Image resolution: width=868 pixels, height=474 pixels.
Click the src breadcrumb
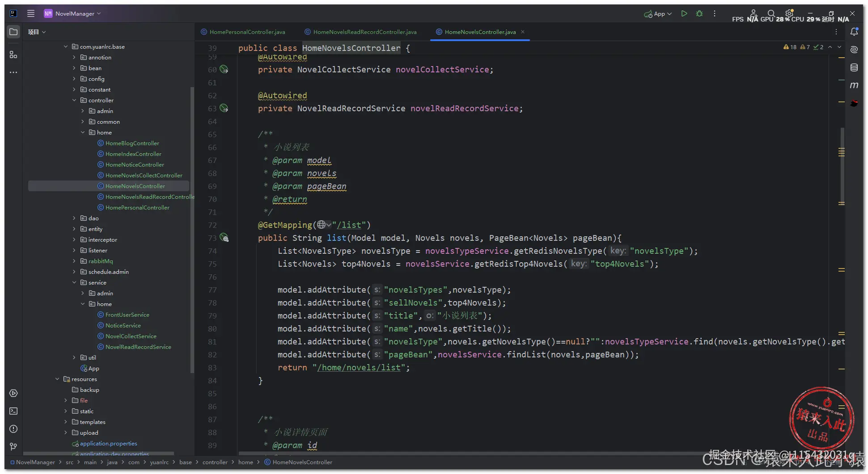tap(69, 462)
